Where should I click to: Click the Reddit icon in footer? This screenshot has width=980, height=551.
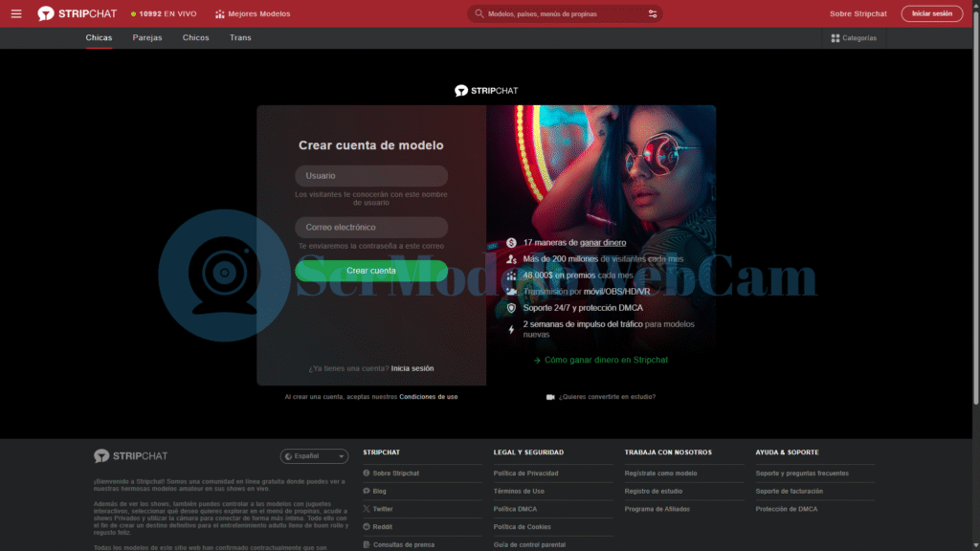(367, 527)
